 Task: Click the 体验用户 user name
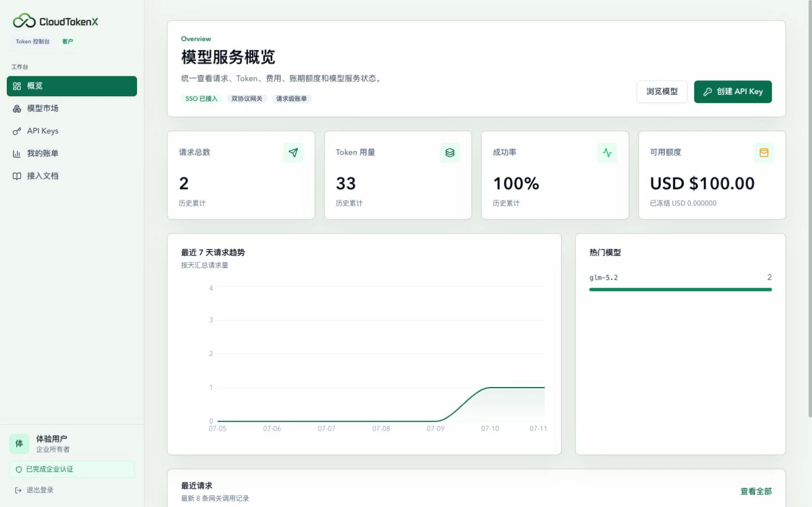pyautogui.click(x=52, y=439)
